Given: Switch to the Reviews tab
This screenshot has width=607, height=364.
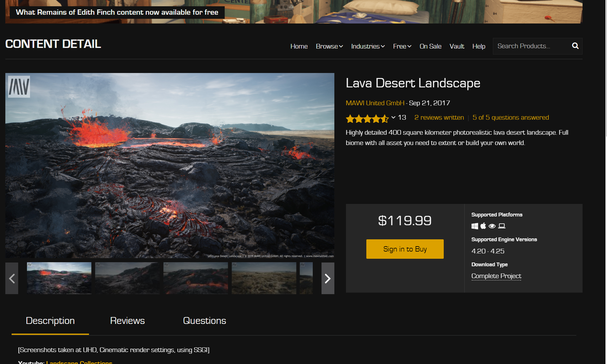Looking at the screenshot, I should (127, 321).
